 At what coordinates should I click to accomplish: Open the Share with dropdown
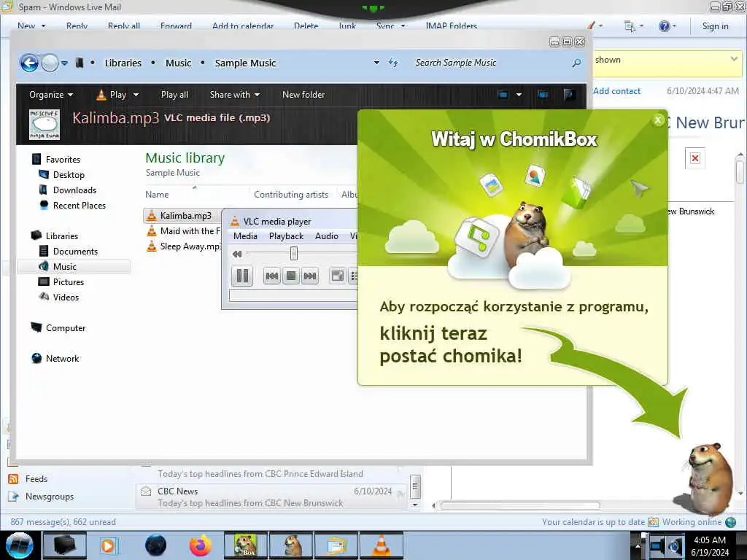[x=235, y=95]
